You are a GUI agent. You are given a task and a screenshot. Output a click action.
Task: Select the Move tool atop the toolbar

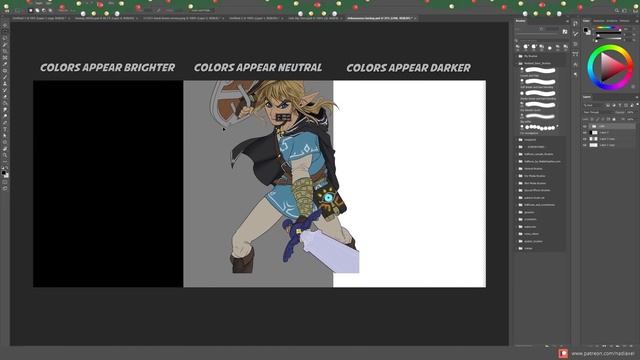(5, 25)
